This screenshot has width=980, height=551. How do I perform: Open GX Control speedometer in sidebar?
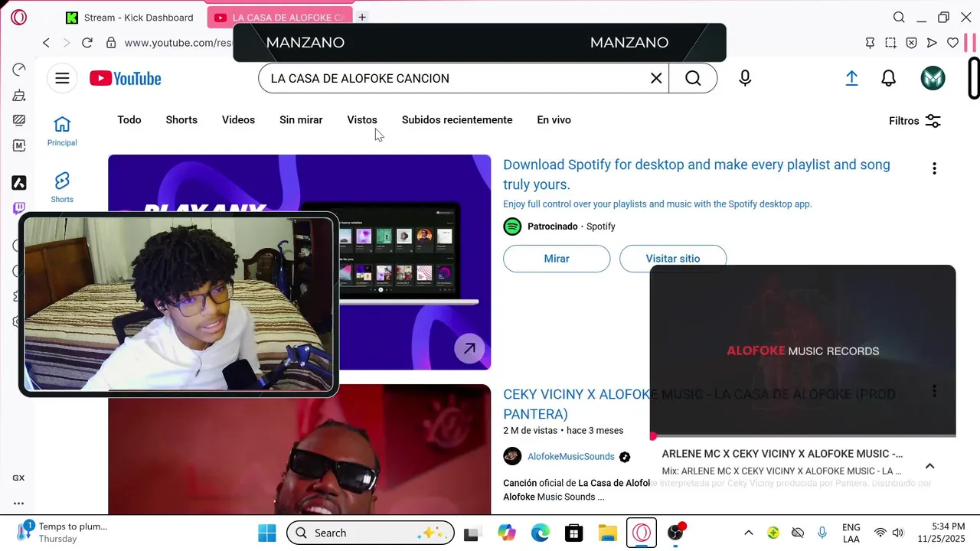[19, 70]
